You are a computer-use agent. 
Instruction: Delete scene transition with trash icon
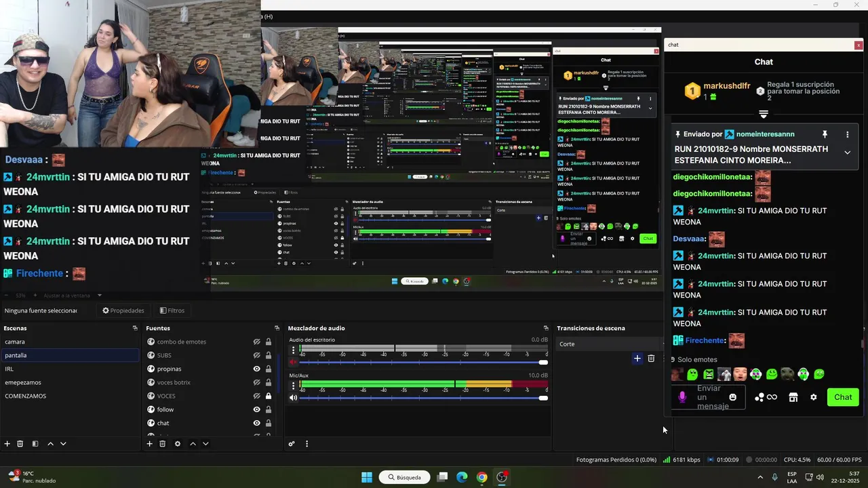[651, 359]
